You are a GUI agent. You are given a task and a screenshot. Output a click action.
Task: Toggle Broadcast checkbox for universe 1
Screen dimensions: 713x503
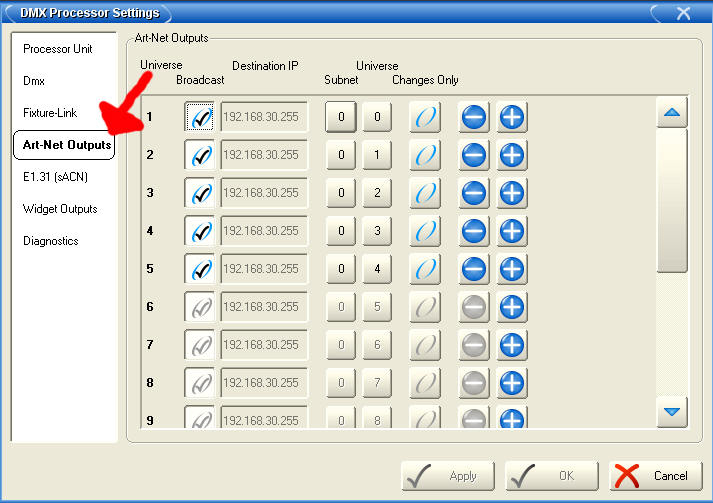pyautogui.click(x=201, y=117)
